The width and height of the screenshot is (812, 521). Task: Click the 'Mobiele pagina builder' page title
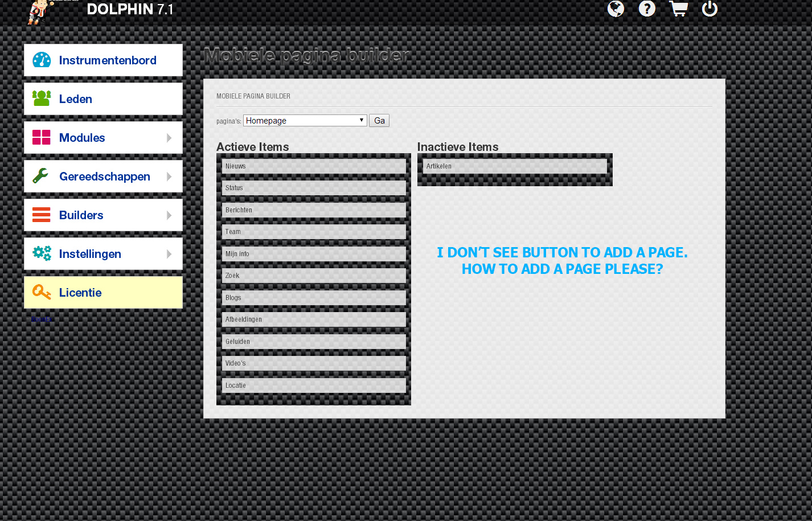tap(306, 55)
